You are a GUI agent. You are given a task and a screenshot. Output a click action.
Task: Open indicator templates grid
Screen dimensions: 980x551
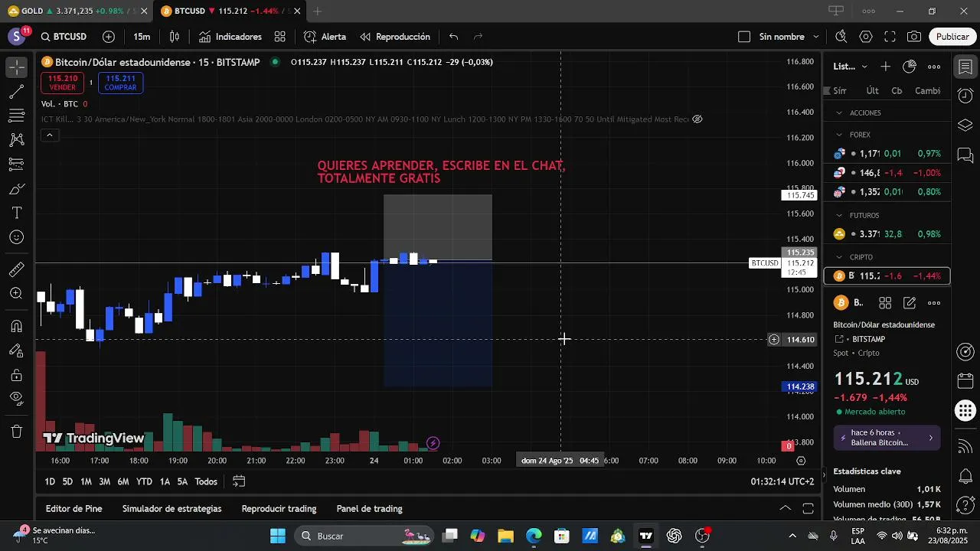pos(280,37)
